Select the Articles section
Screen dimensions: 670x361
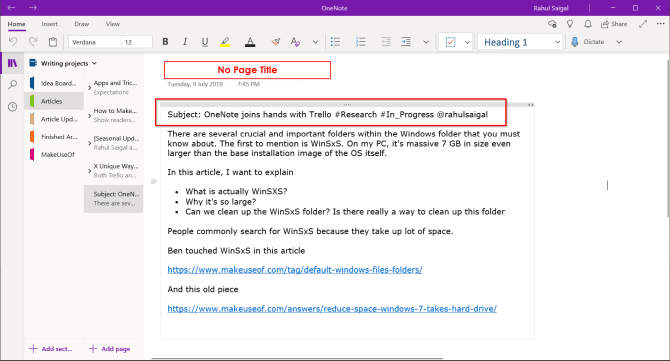click(x=54, y=101)
